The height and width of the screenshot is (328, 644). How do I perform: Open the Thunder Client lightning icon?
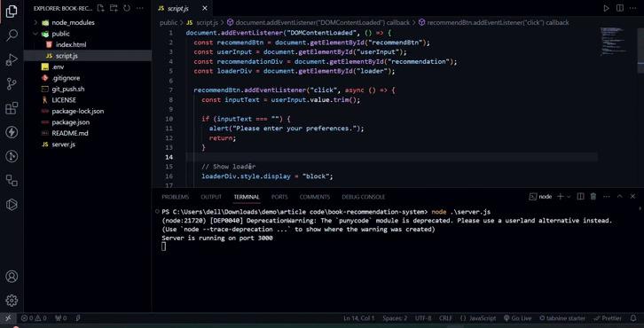click(12, 132)
